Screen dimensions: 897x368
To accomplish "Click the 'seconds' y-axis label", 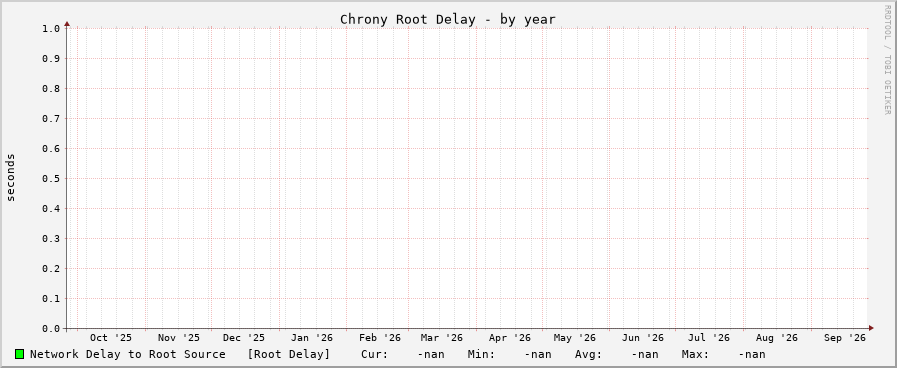I will point(11,177).
